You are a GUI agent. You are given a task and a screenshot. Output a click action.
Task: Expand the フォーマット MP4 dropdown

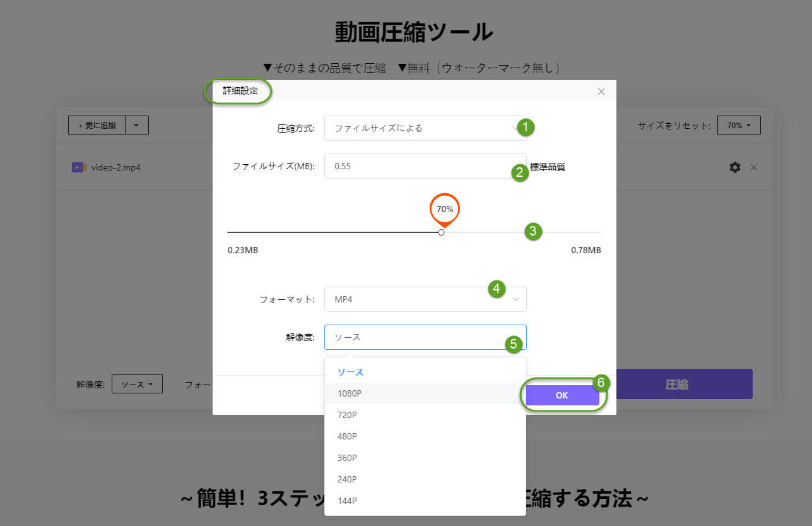pos(424,299)
